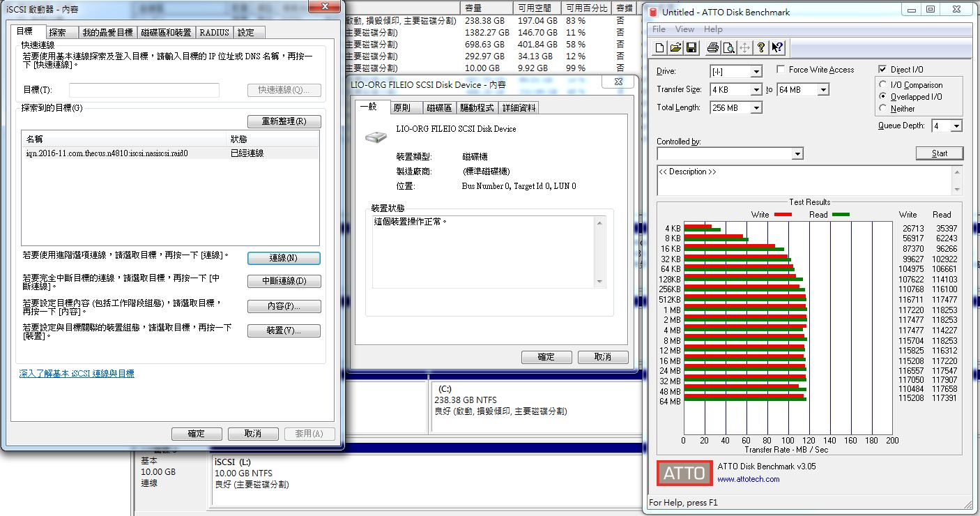Viewport: 980px width, 516px height.
Task: Open the 4 KB transfer size dropdown
Action: point(756,90)
